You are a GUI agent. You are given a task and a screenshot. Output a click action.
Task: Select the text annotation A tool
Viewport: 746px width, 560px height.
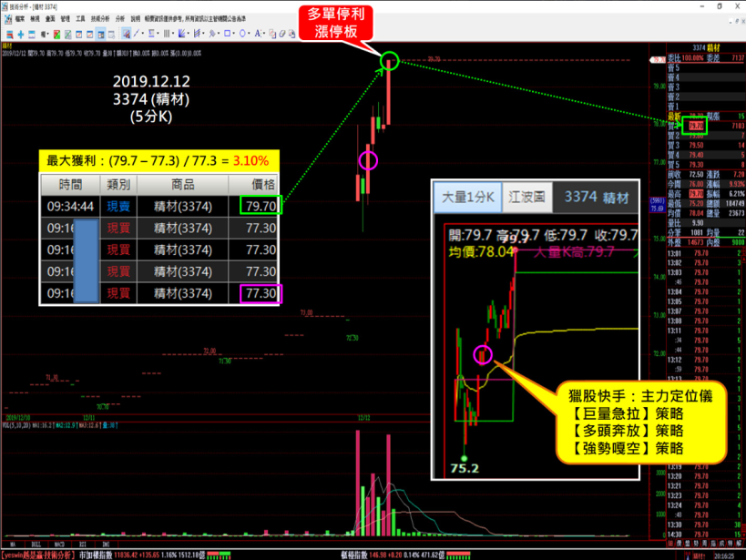pos(258,34)
